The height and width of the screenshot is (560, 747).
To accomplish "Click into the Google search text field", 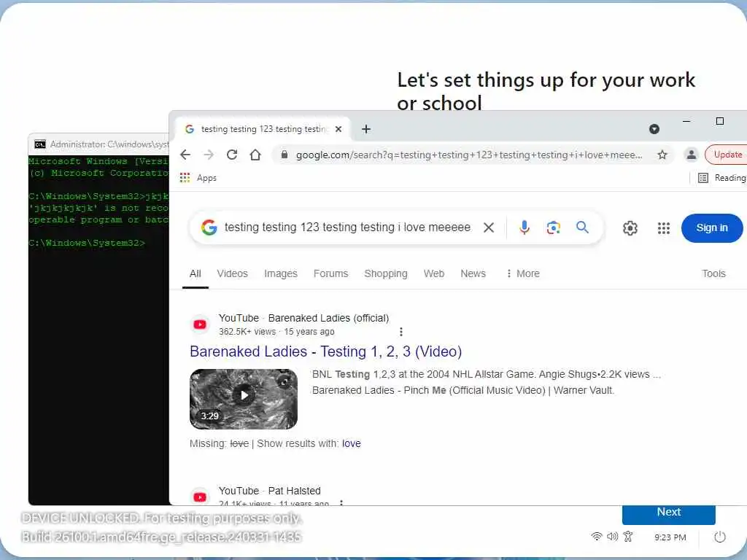I will point(347,227).
